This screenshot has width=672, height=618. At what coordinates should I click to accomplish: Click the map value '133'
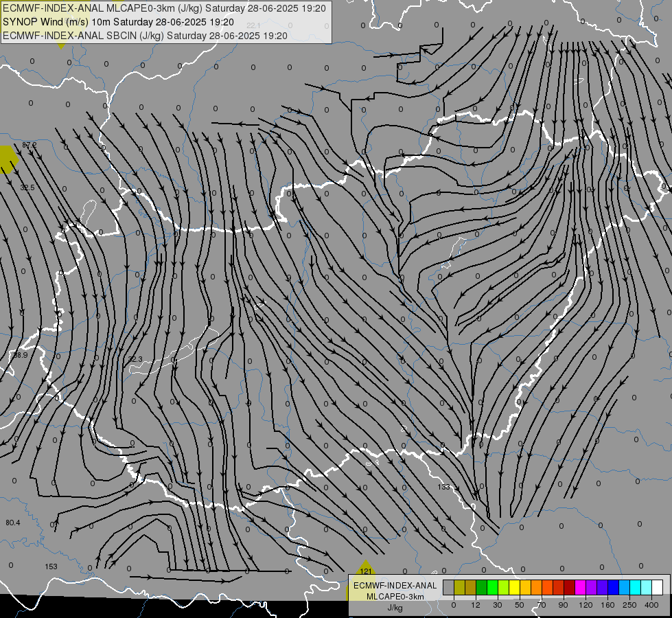pyautogui.click(x=444, y=487)
